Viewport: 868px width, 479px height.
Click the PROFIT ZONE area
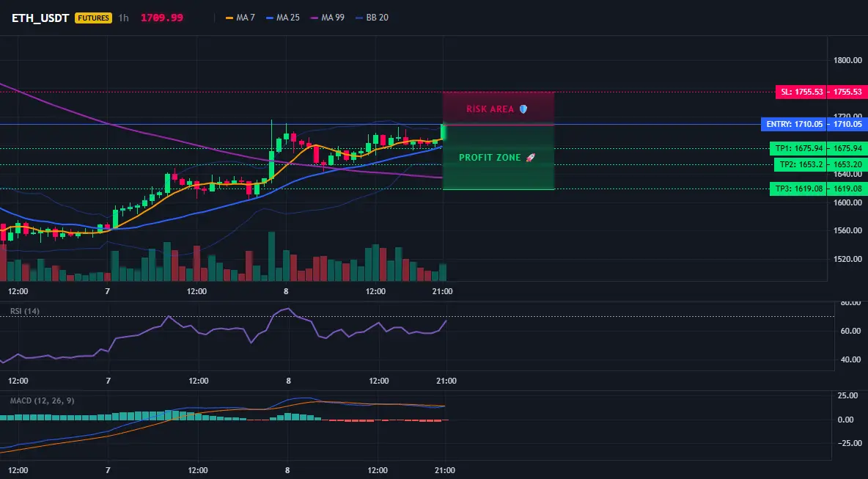pos(499,157)
